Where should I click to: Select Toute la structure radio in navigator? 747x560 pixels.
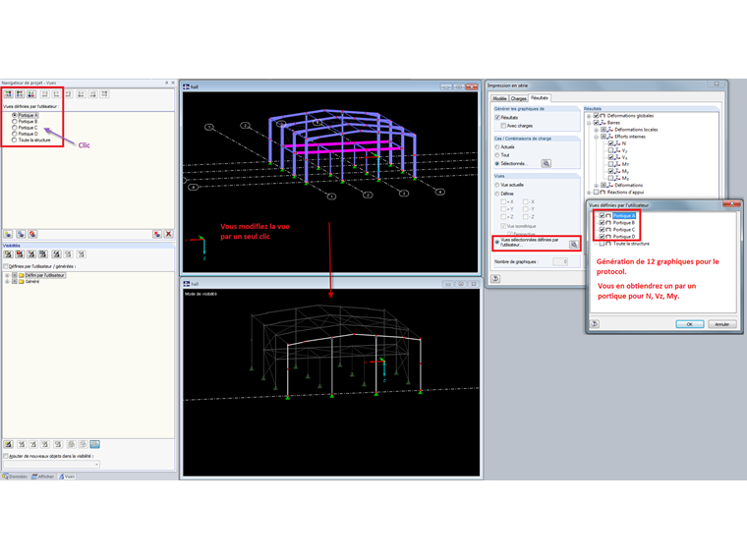15,140
